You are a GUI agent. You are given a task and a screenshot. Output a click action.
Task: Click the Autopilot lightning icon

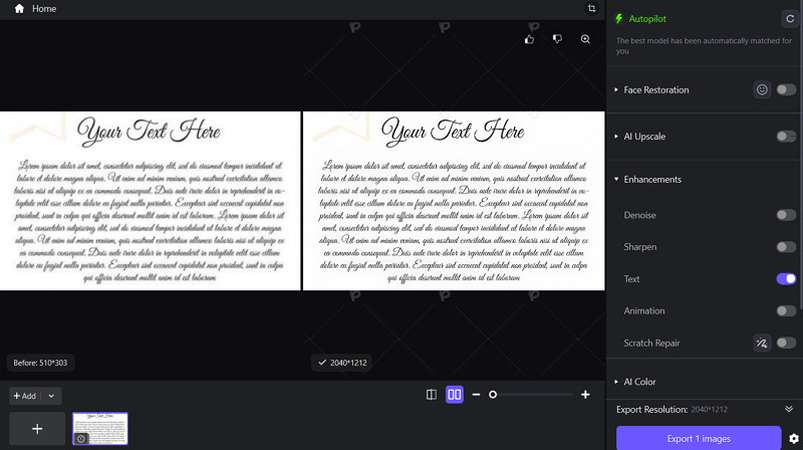[x=619, y=19]
